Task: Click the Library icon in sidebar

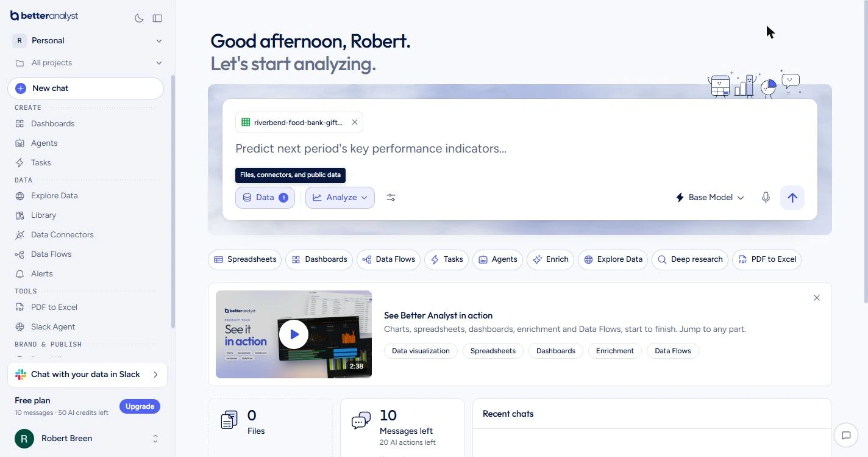Action: point(20,215)
